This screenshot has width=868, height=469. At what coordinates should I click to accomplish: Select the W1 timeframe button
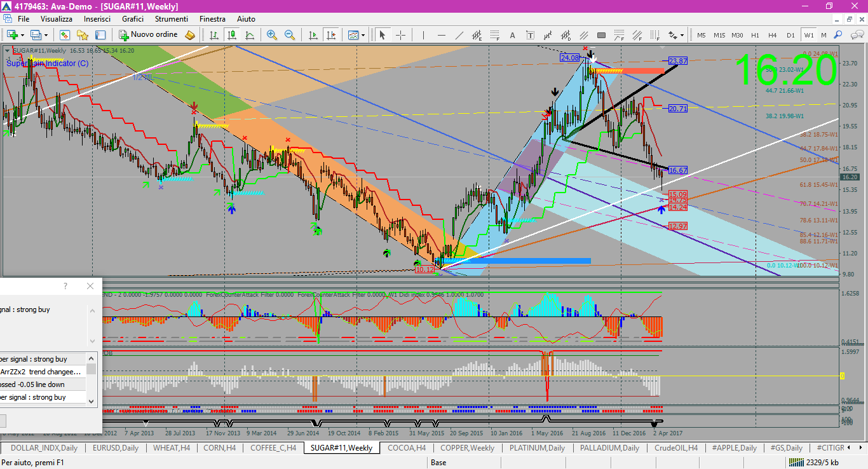tap(808, 35)
